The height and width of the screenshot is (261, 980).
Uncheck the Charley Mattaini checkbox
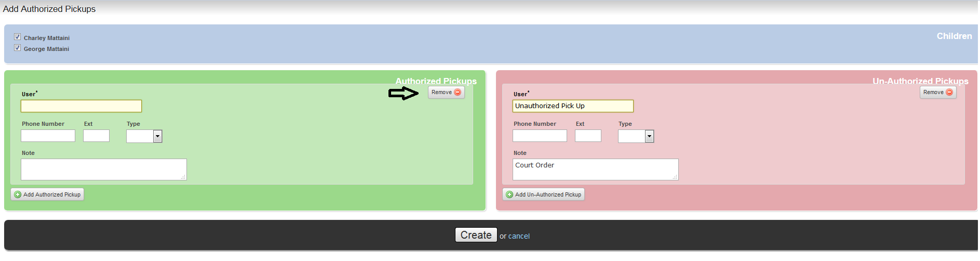click(18, 37)
